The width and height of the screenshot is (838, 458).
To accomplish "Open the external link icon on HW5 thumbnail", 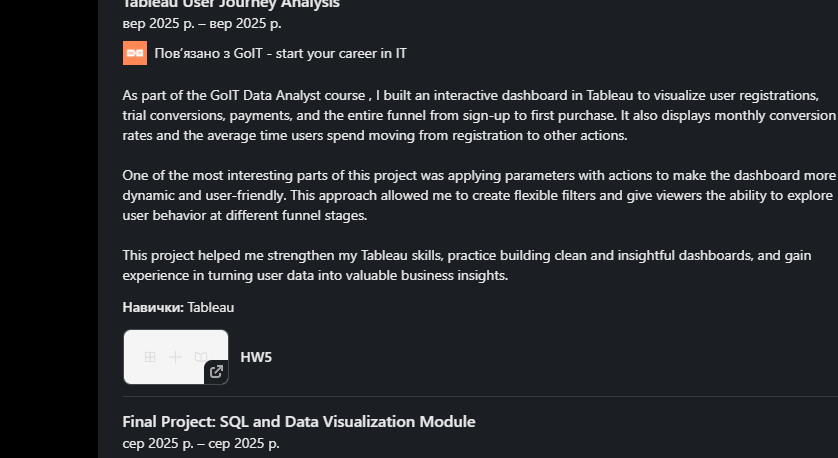I will [216, 371].
